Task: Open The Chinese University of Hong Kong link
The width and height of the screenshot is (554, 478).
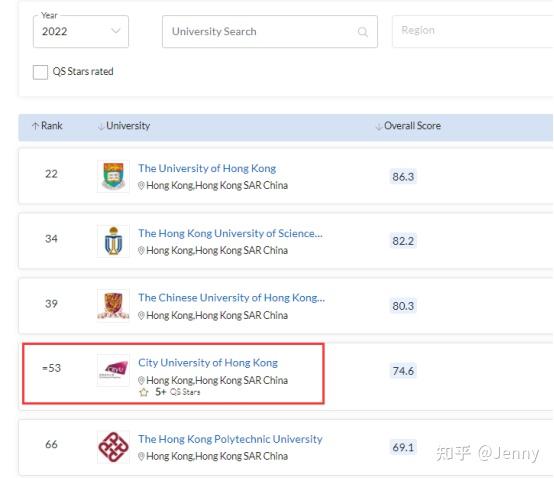Action: pos(231,298)
